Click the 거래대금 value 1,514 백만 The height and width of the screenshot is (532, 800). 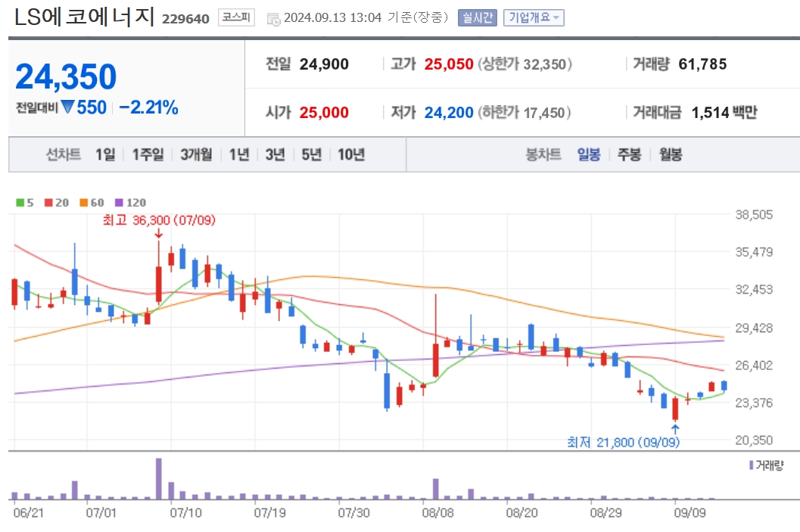[x=724, y=112]
